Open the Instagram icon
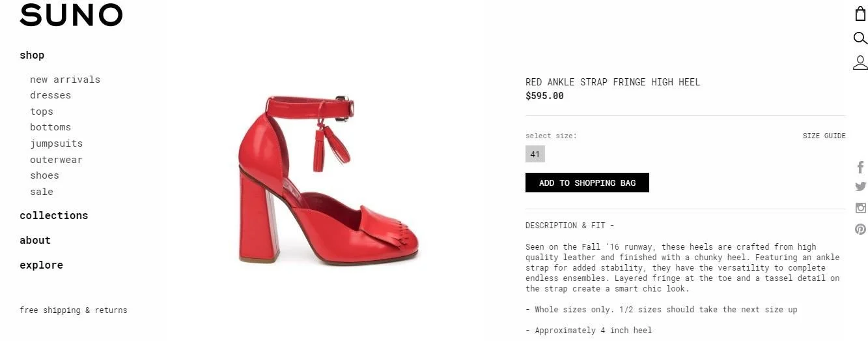 [x=860, y=208]
